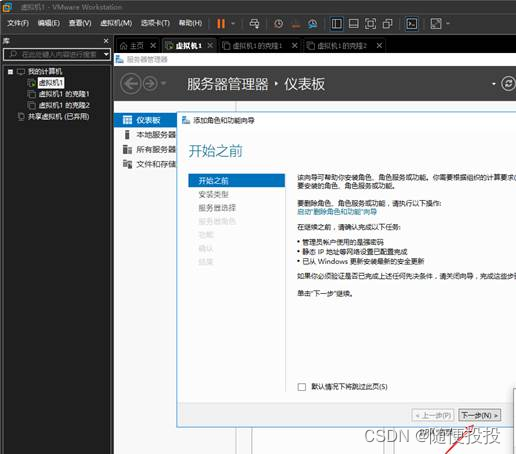Click the 下一步(N) button
Image resolution: width=516 pixels, height=454 pixels.
[480, 415]
